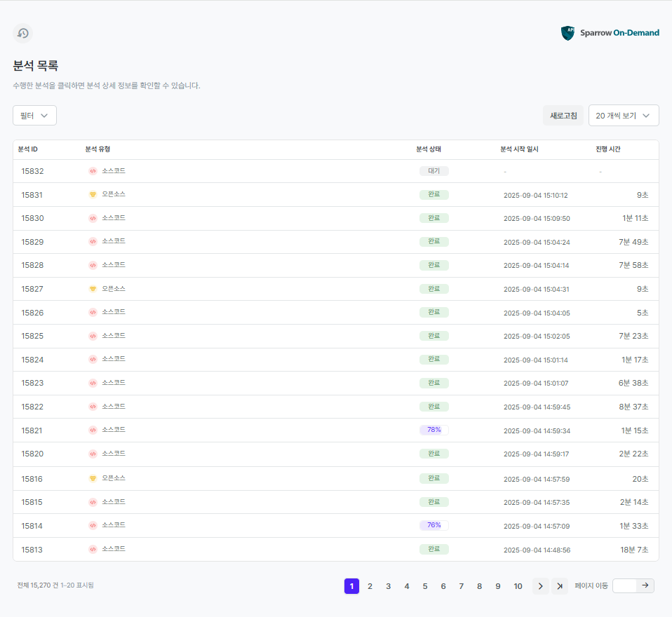
Task: Click the 페이지 이동 input field
Action: pyautogui.click(x=624, y=585)
